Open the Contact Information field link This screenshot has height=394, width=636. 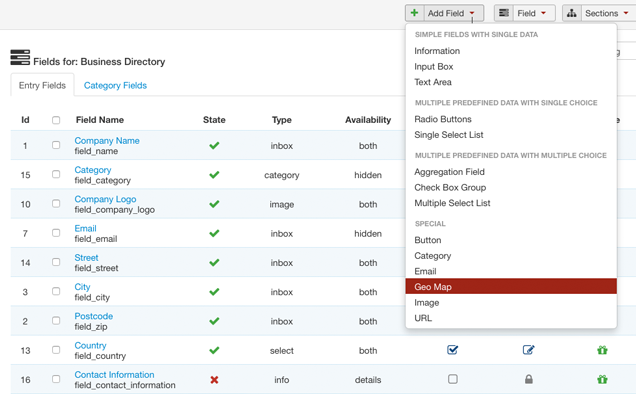[114, 374]
